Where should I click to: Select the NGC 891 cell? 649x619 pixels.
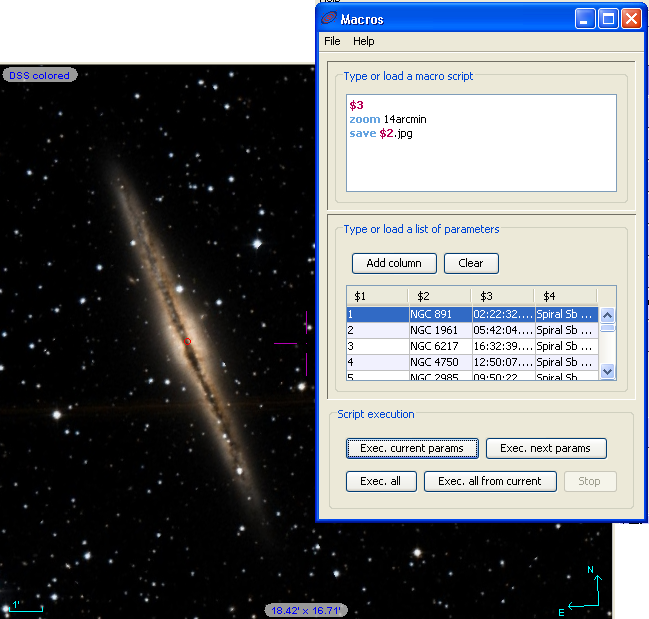(x=441, y=314)
